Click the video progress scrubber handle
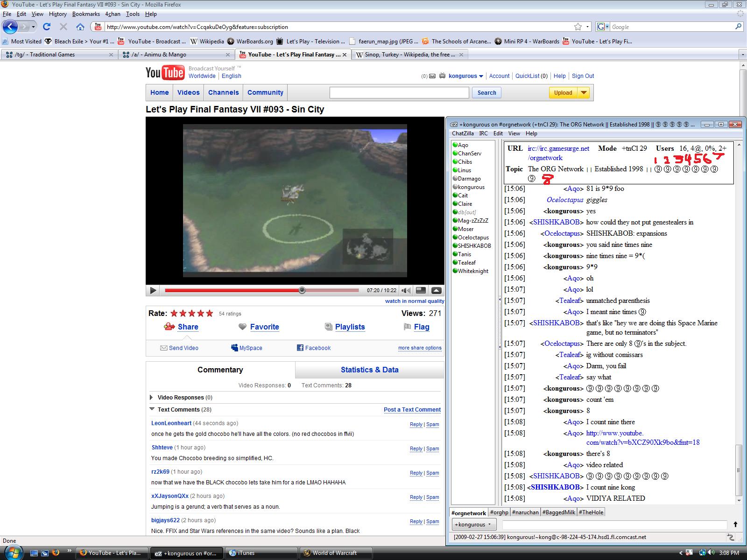This screenshot has height=560, width=747. [x=302, y=290]
